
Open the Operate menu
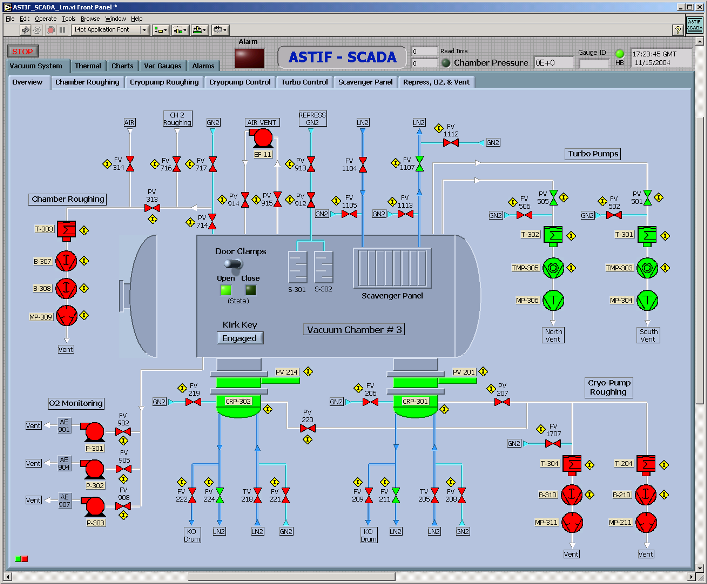[x=45, y=19]
